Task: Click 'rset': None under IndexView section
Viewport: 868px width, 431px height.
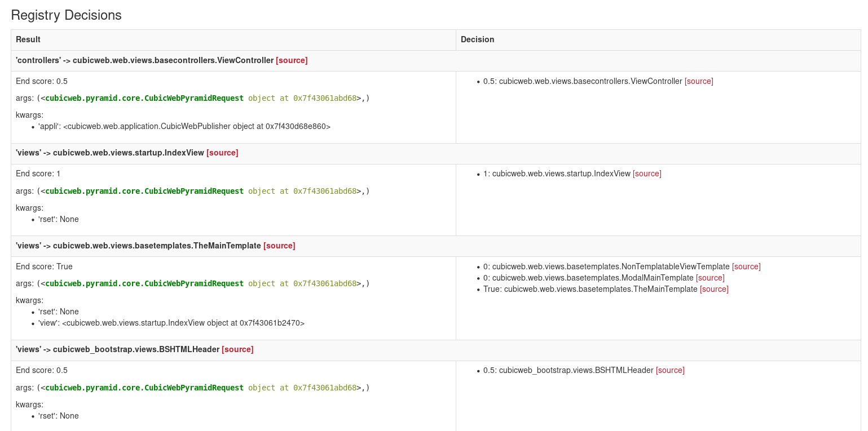Action: click(x=59, y=219)
